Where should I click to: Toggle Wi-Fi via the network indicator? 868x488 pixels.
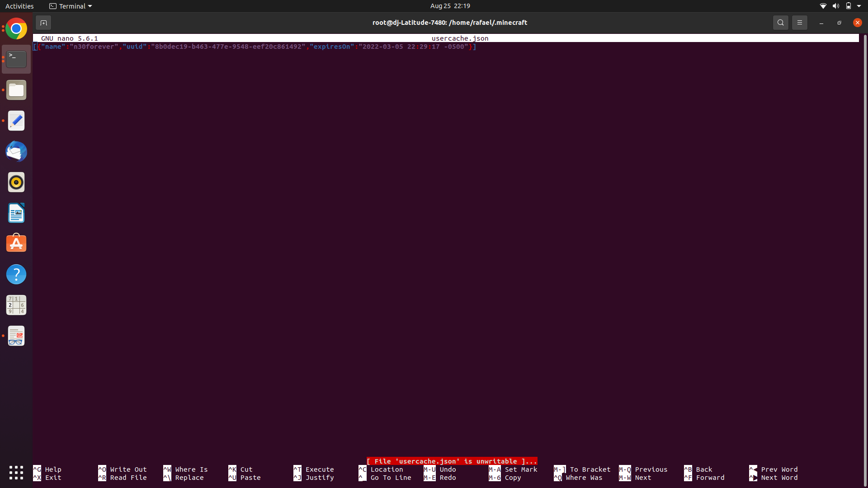[822, 6]
